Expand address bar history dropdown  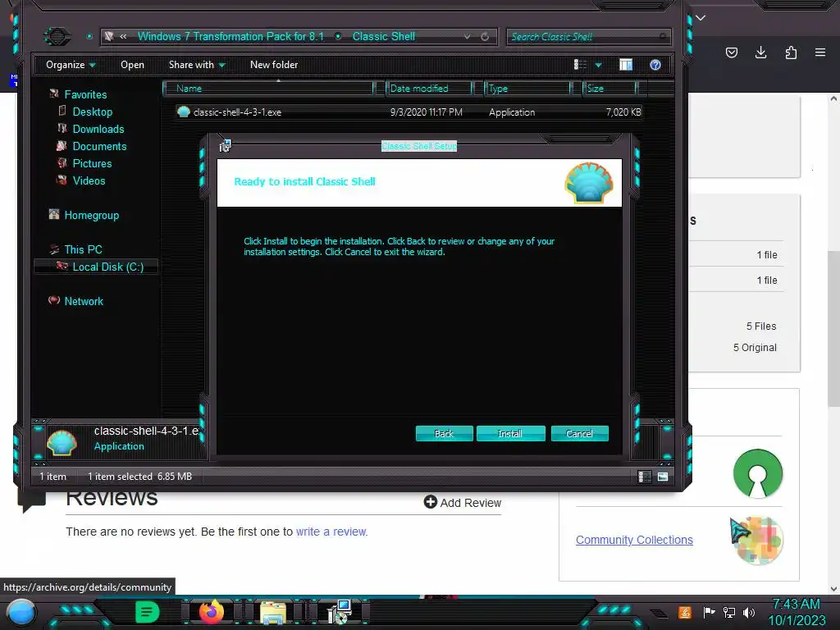[x=467, y=36]
